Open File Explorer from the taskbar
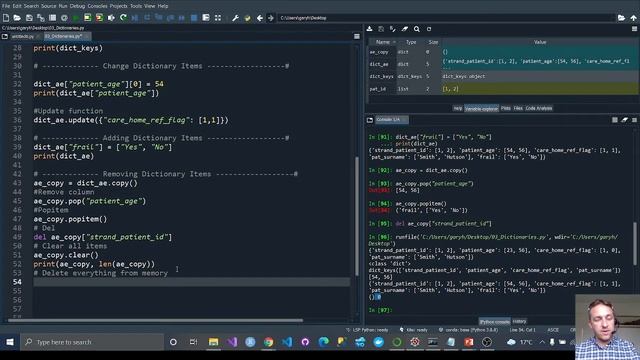 [x=213, y=342]
